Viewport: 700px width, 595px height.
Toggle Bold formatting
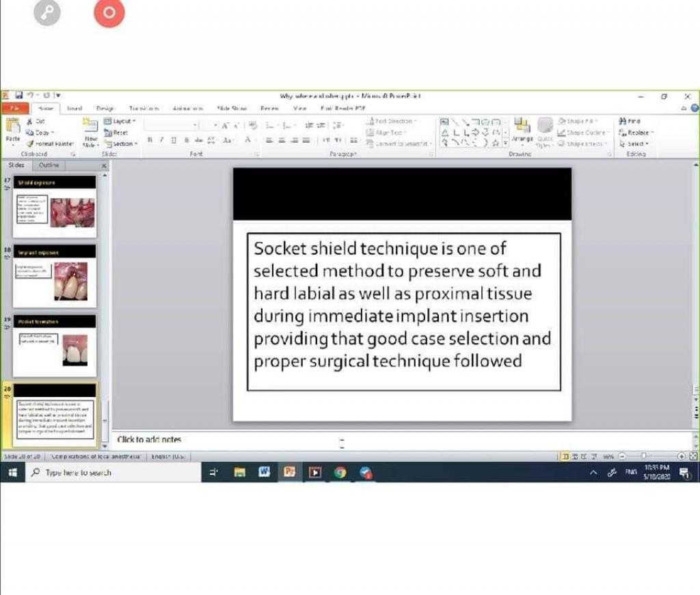coord(149,139)
